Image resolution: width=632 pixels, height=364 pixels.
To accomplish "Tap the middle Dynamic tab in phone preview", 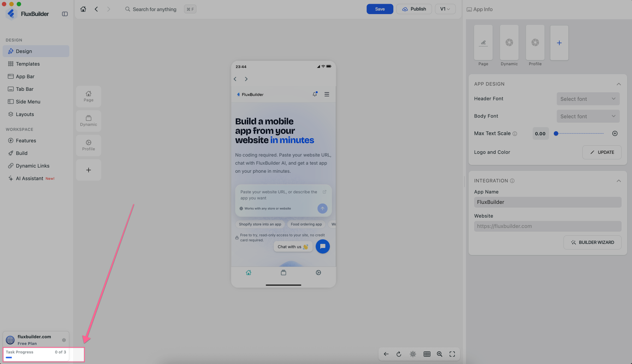I will [284, 273].
